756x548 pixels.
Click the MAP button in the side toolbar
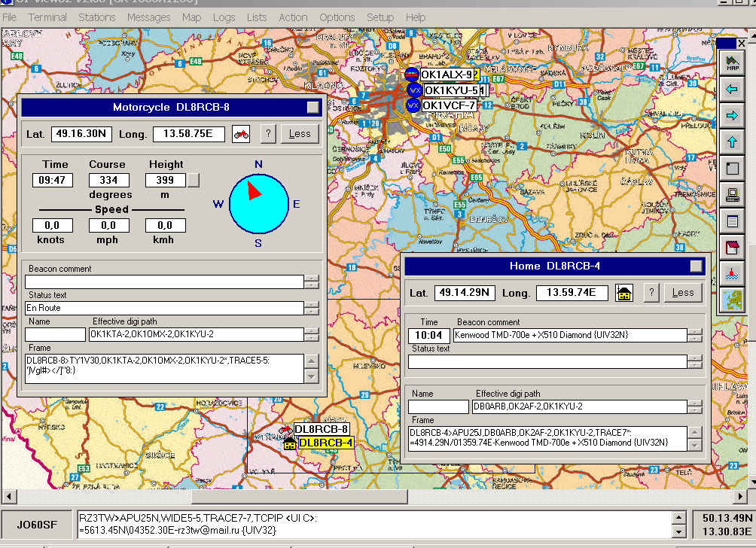[730, 63]
